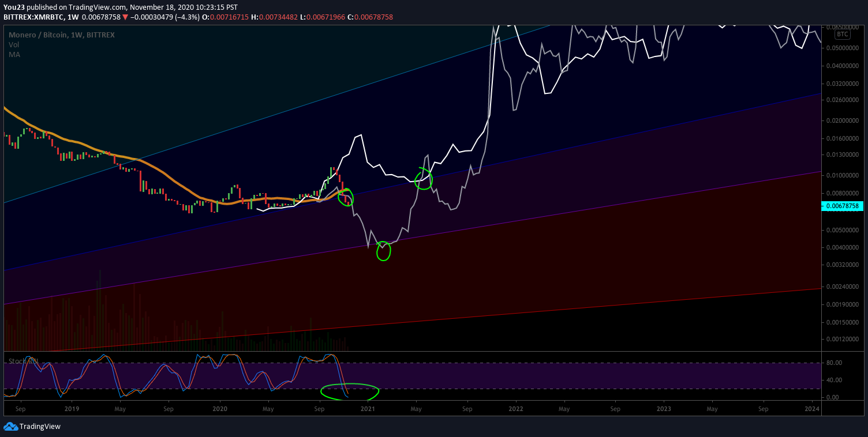This screenshot has width=868, height=437.
Task: Click the H:0.00734482 high value
Action: [x=274, y=17]
